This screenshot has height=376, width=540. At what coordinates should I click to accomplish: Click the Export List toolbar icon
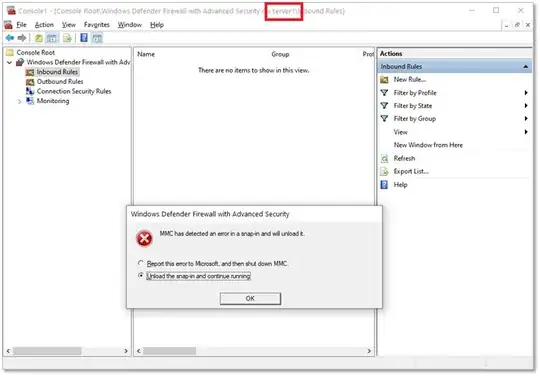[67, 38]
